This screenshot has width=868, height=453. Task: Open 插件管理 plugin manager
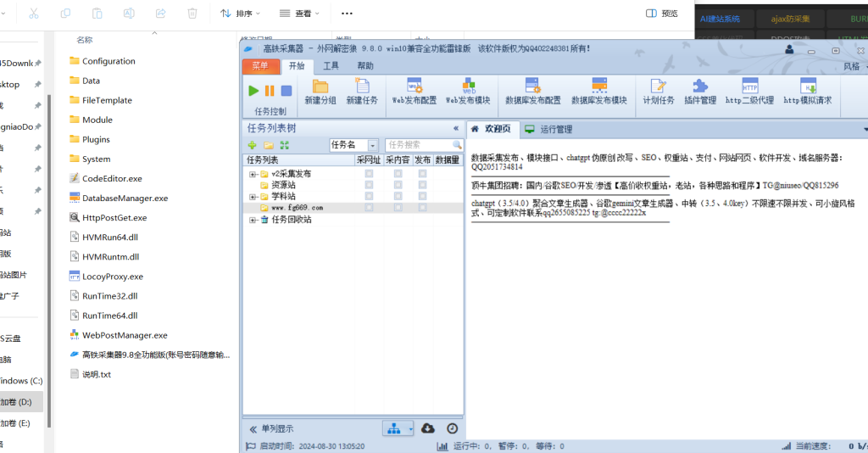click(700, 92)
